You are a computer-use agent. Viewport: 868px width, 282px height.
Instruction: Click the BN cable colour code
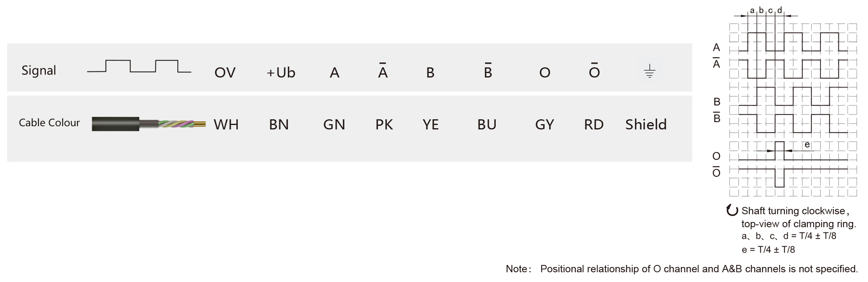point(279,125)
